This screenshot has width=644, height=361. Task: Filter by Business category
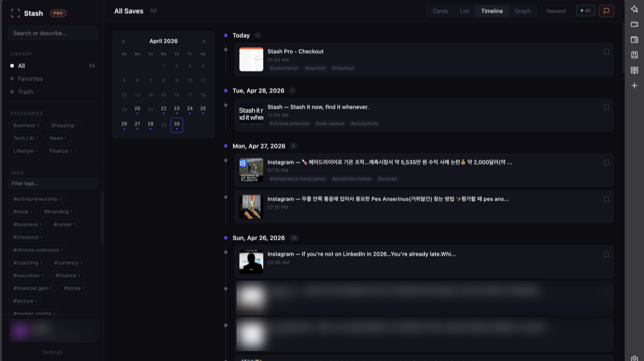[26, 125]
